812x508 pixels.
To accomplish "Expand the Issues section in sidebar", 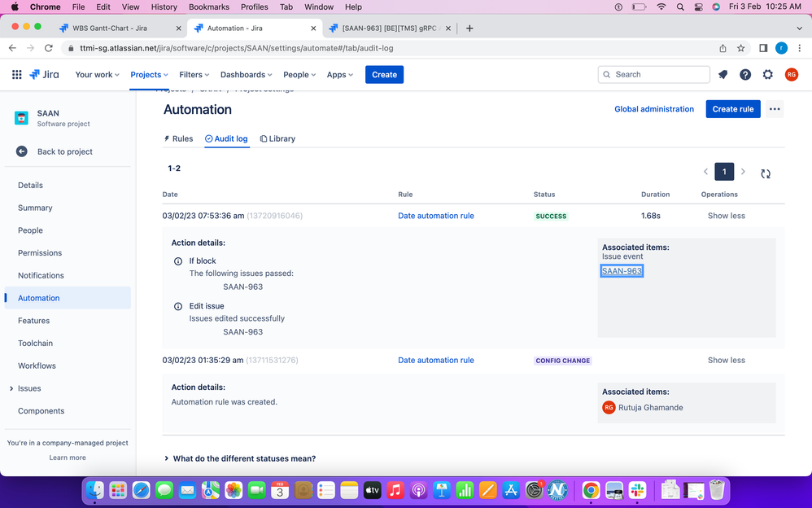I will pos(11,388).
